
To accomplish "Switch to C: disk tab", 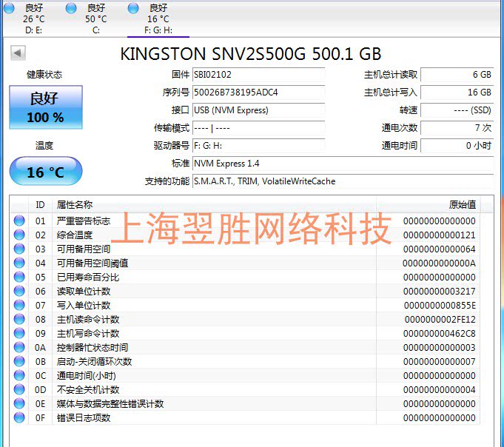I will click(95, 19).
